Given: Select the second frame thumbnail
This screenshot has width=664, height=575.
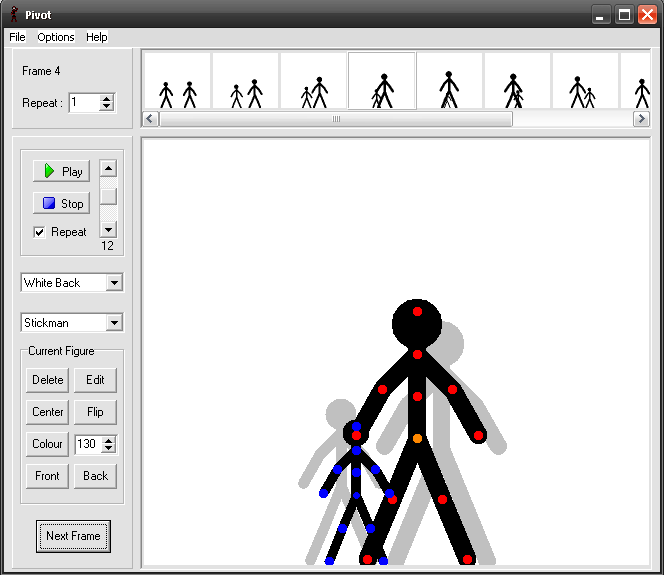Looking at the screenshot, I should 246,80.
